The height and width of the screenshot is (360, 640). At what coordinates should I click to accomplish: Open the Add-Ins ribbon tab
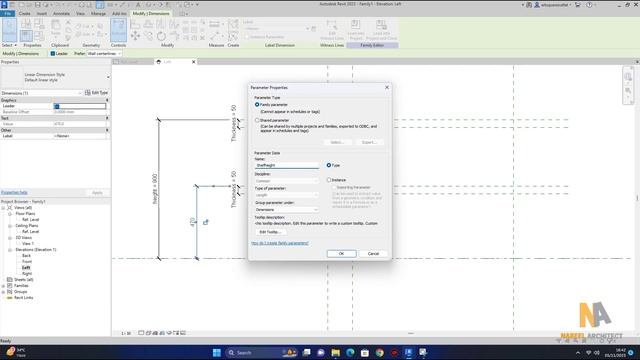[119, 13]
